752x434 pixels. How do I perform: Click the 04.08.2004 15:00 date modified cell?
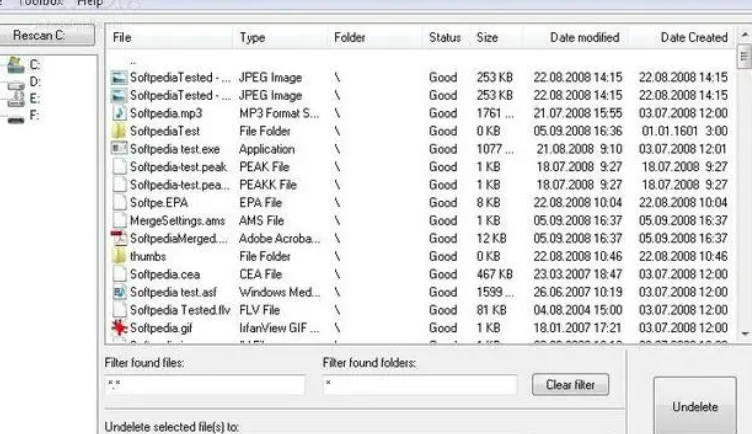[x=578, y=310]
